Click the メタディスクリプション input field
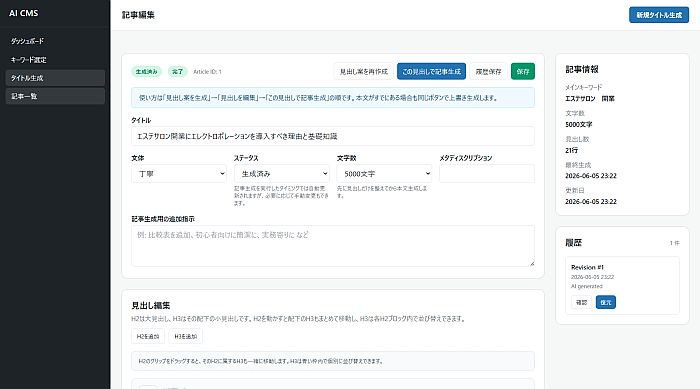Image resolution: width=700 pixels, height=389 pixels. [487, 174]
